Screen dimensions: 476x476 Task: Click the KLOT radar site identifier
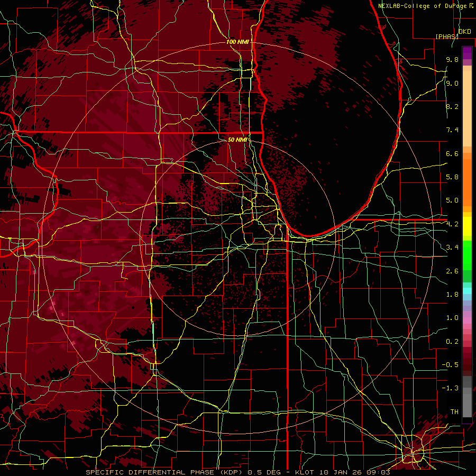[305, 472]
